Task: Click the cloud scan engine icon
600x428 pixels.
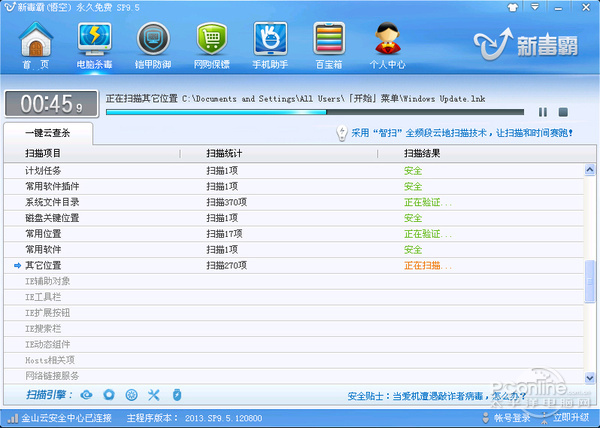Action: pos(86,395)
